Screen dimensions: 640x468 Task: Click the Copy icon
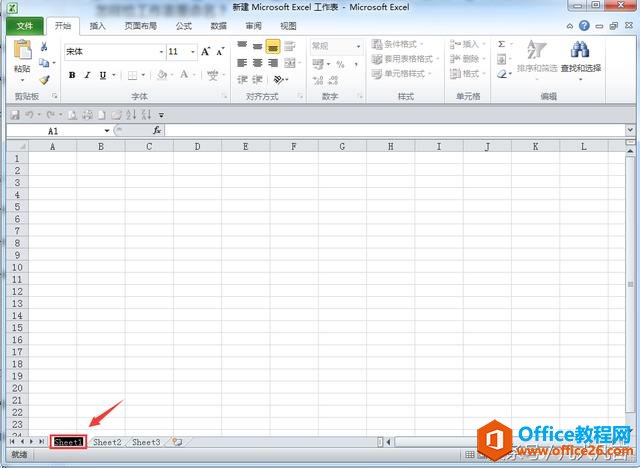pyautogui.click(x=44, y=62)
